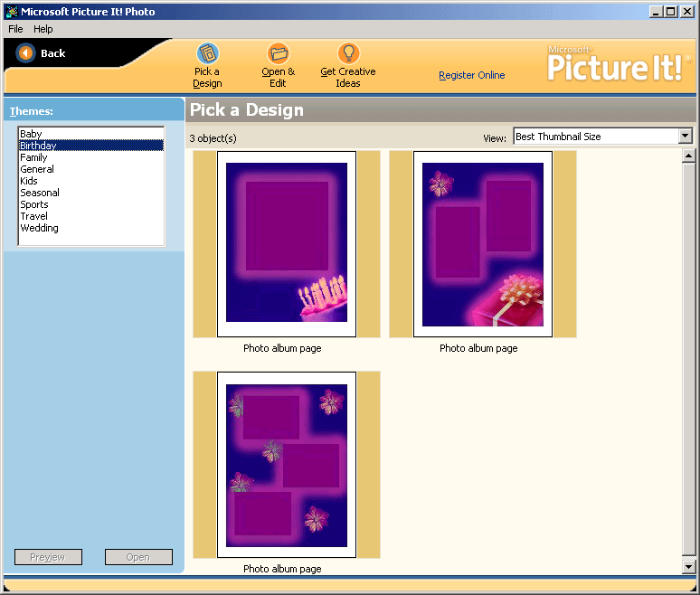Select the Seasonal theme
The image size is (700, 595).
(x=40, y=193)
